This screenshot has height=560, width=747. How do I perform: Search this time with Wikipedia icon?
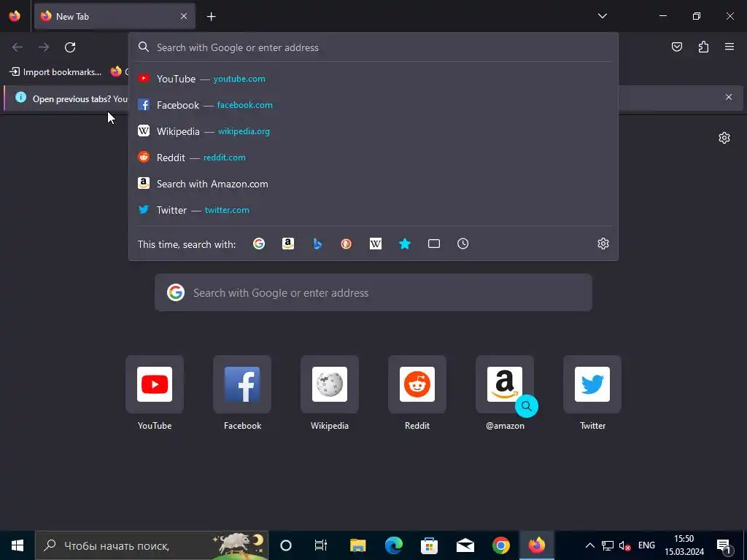tap(376, 244)
